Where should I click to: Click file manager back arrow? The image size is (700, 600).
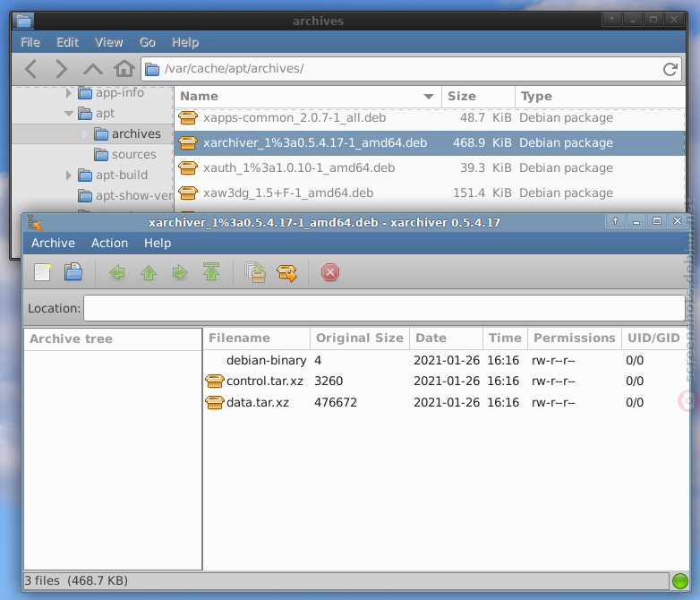pos(30,69)
